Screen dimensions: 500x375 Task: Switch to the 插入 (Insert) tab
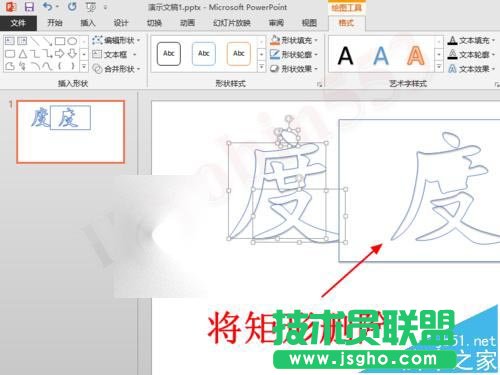click(88, 23)
